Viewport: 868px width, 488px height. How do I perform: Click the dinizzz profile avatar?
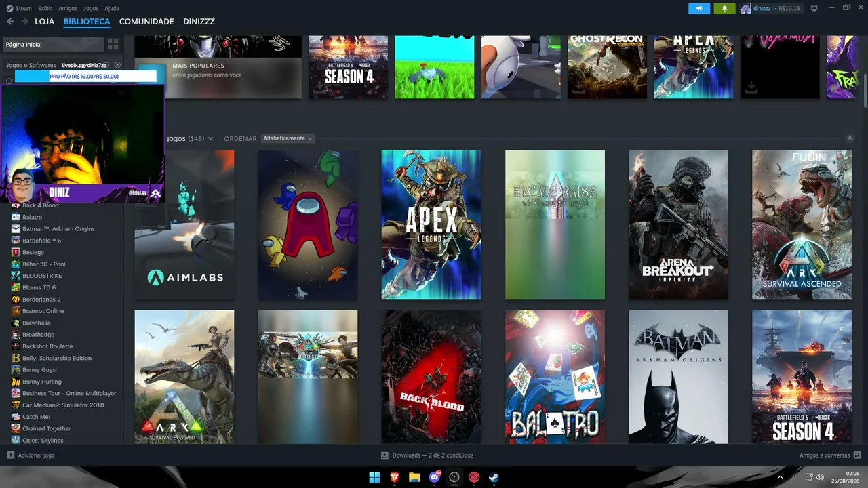point(745,8)
